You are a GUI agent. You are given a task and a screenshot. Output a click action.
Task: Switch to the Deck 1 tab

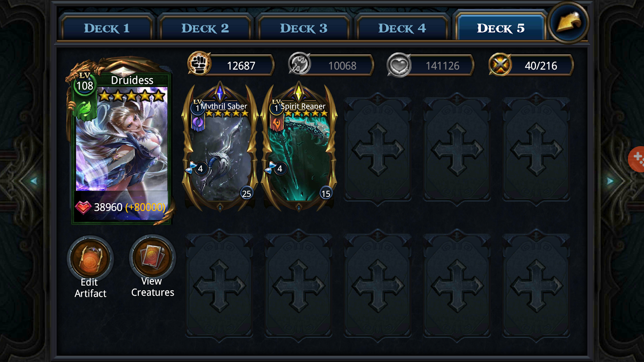pos(107,28)
